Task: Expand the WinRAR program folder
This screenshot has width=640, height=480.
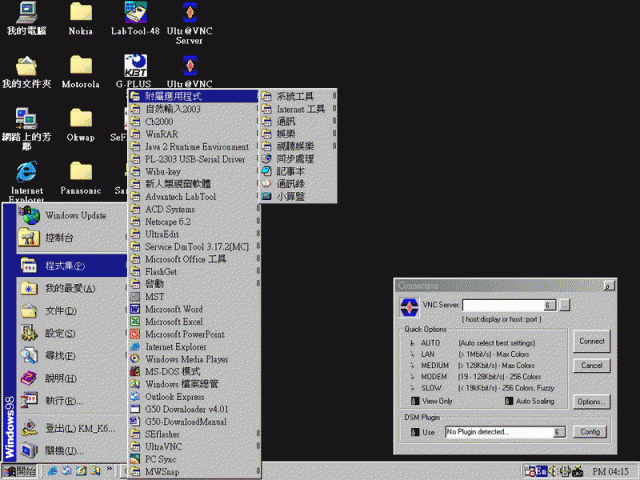Action: 194,134
